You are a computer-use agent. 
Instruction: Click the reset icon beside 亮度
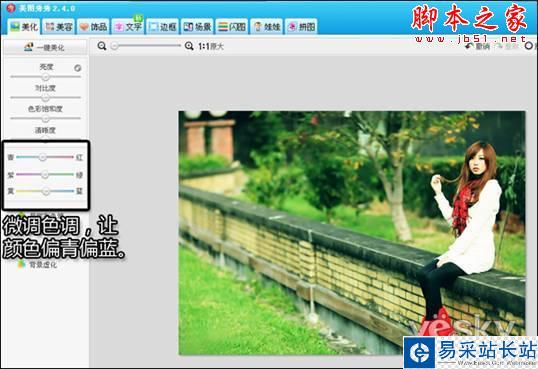pos(78,68)
